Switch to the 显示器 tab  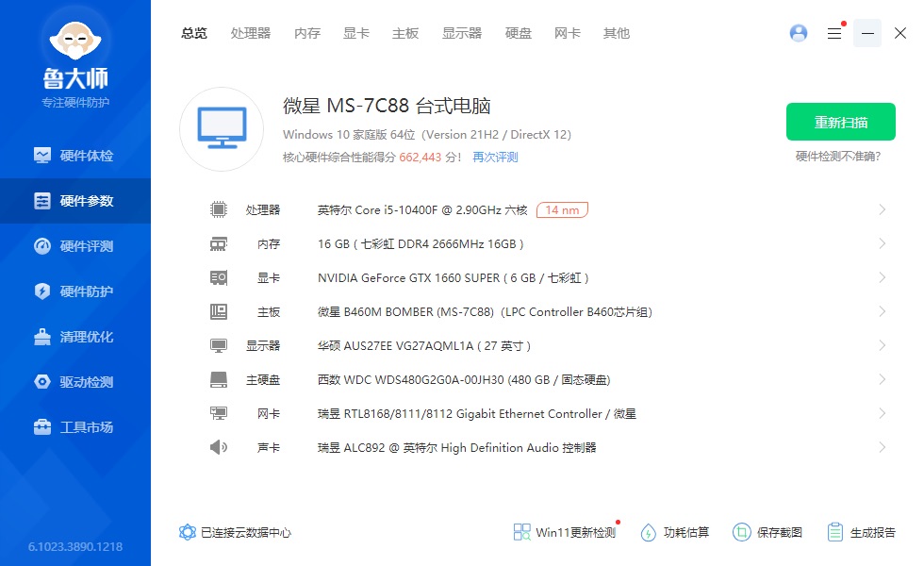462,34
